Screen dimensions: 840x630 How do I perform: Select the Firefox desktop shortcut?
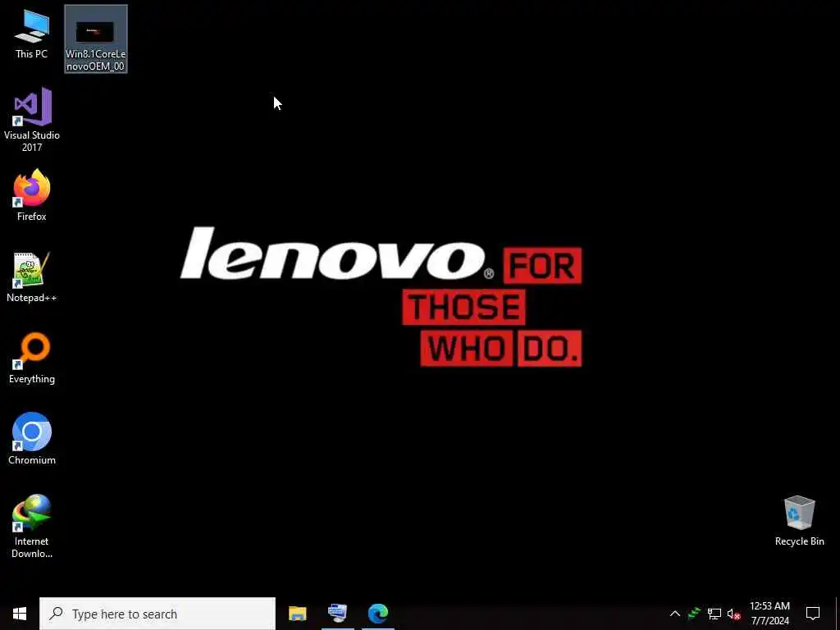32,195
